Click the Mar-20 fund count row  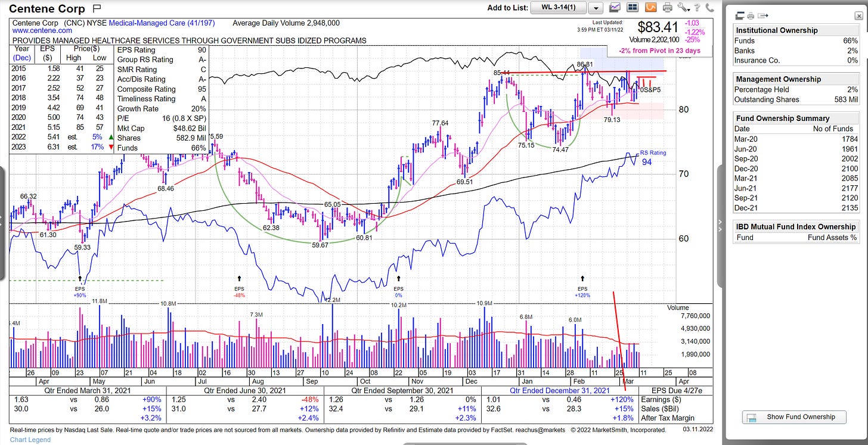click(x=796, y=139)
